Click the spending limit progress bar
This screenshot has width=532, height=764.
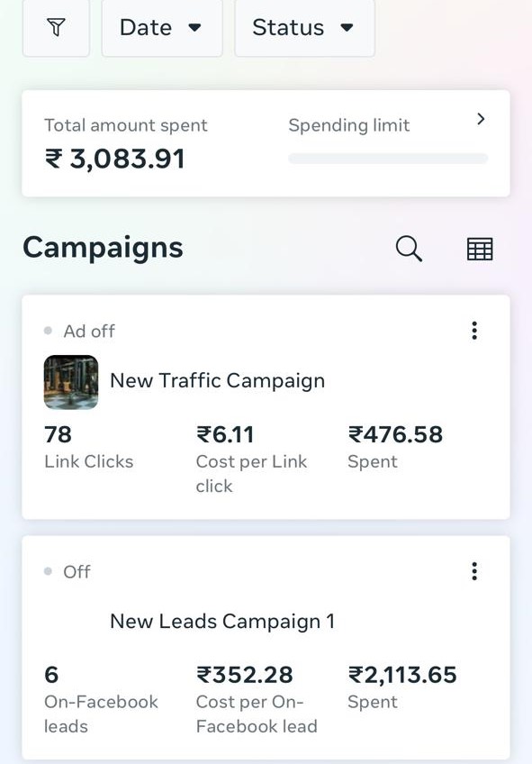pos(388,159)
